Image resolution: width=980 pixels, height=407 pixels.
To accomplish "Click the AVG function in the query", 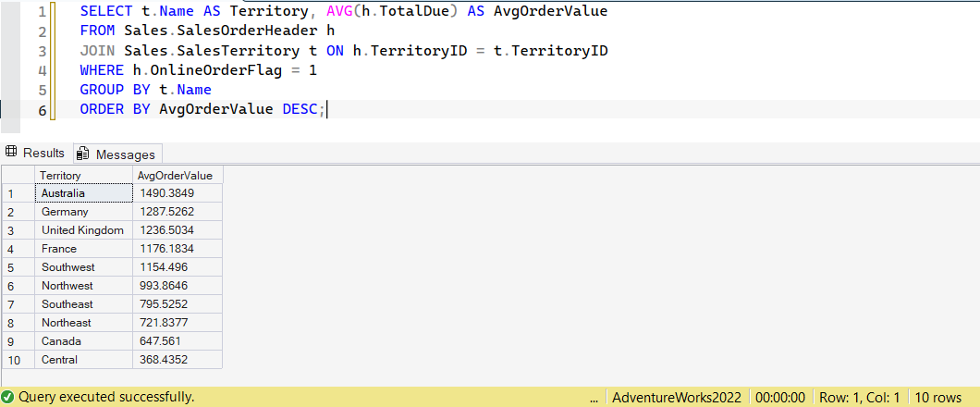I will (340, 11).
